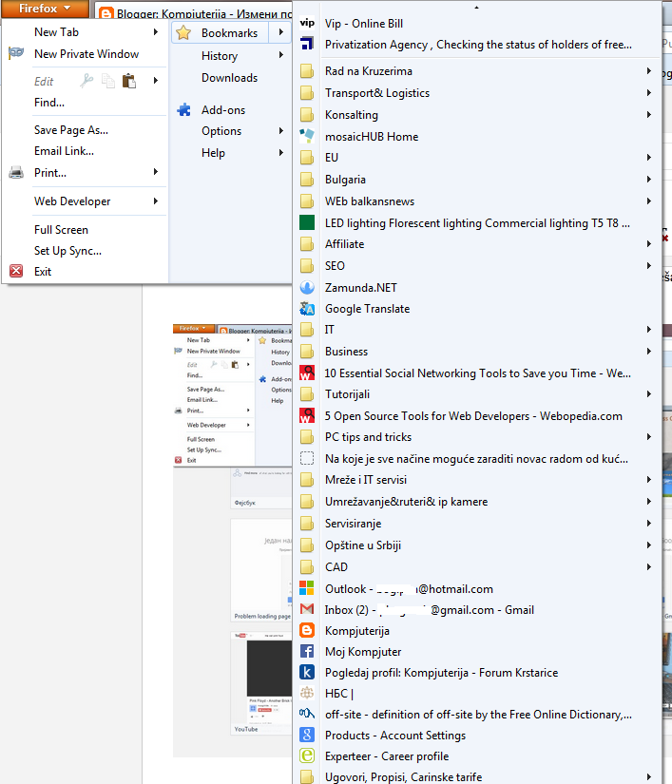Click the Experteer Career profile icon
Screen dimensions: 672x784
pos(307,755)
